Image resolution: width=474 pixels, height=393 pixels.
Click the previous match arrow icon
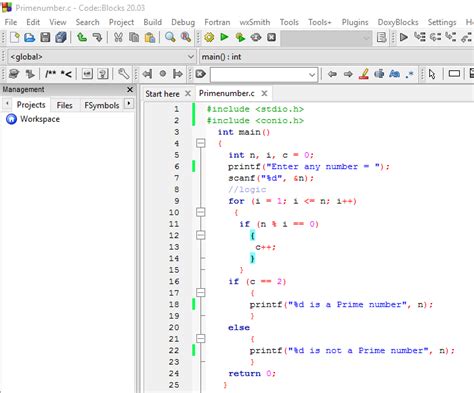(332, 74)
